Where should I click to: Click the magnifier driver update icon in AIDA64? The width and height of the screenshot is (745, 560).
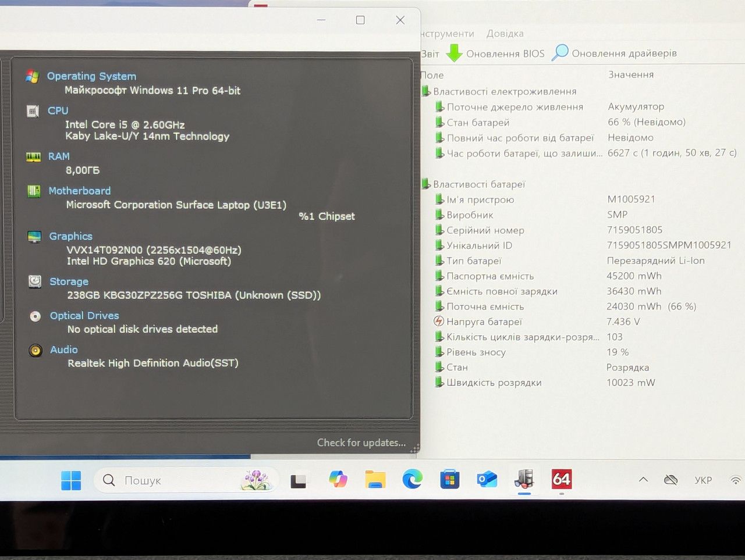[560, 53]
